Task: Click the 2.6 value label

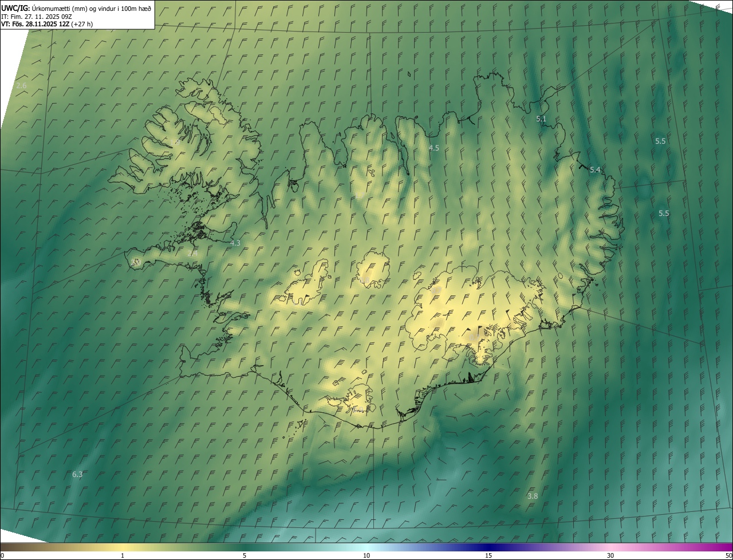Action: coord(21,86)
